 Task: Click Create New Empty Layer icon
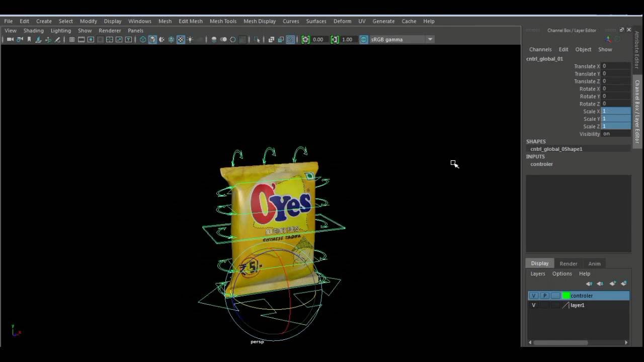pos(613,284)
